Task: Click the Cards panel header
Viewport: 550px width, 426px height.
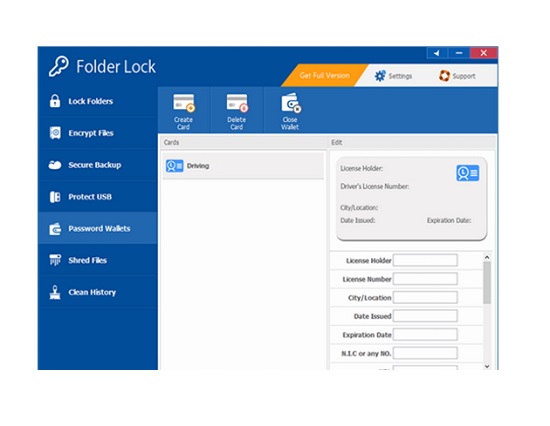Action: [x=243, y=142]
